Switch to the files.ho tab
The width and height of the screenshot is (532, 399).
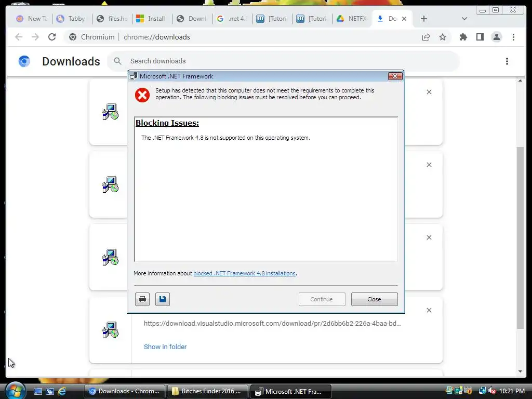(112, 19)
